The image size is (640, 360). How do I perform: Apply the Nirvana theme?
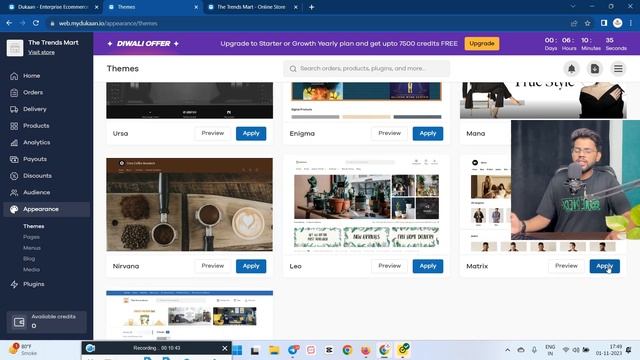pos(251,266)
